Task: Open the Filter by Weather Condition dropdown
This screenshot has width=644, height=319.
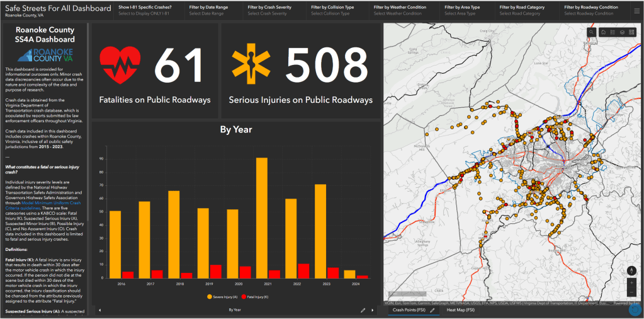Action: pos(400,10)
